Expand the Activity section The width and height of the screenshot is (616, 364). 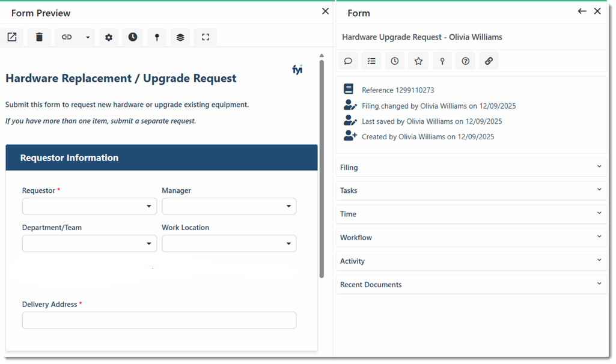point(471,261)
